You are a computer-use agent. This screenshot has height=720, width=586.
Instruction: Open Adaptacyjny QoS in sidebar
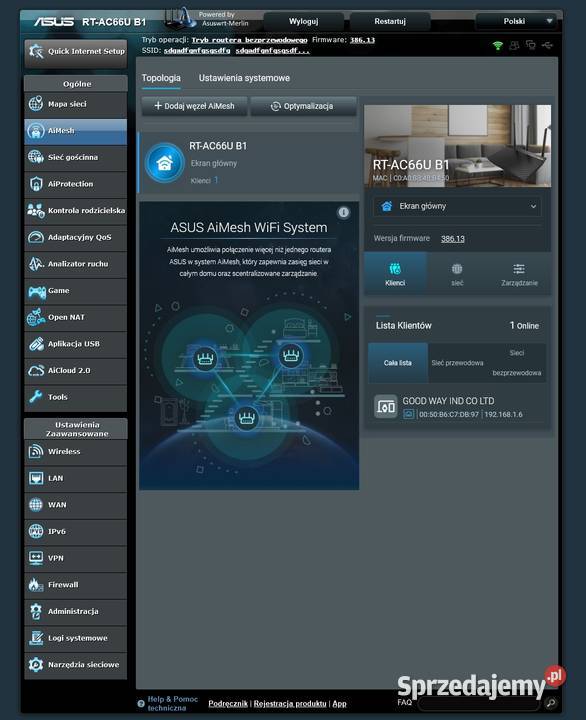[76, 237]
